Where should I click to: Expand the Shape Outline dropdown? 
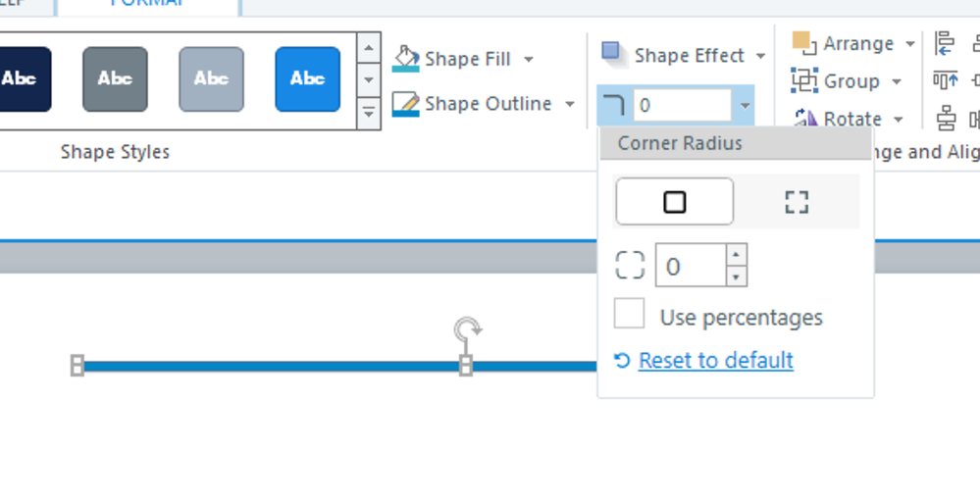pyautogui.click(x=570, y=104)
